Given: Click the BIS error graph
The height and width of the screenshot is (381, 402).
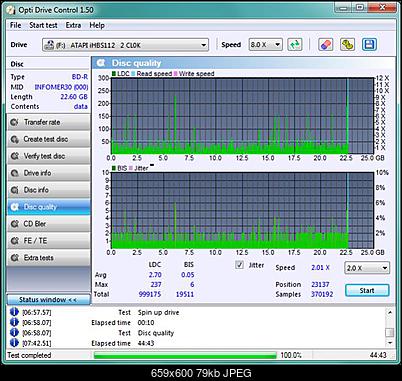Looking at the screenshot, I should [x=242, y=210].
